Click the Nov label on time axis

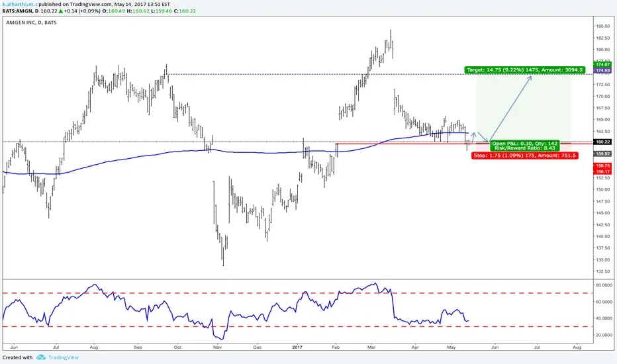(217, 347)
